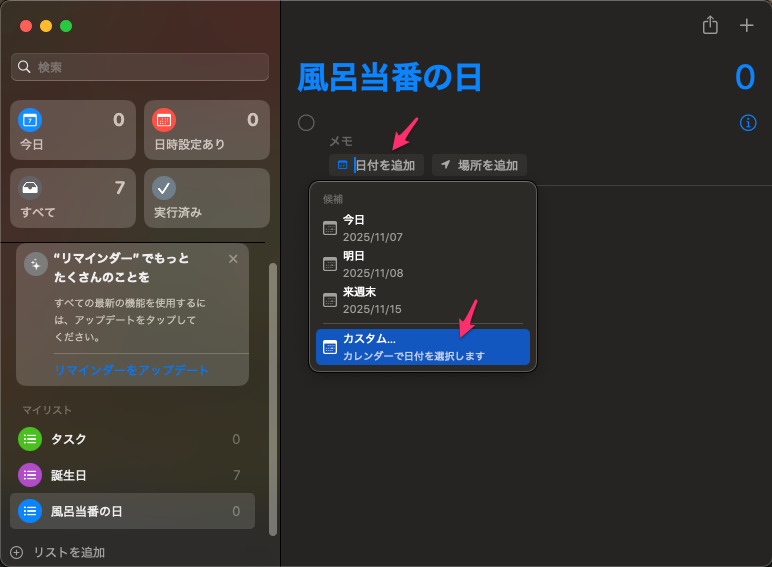Screen dimensions: 772x567
Task: Dismiss the reminders update banner
Action: (233, 259)
